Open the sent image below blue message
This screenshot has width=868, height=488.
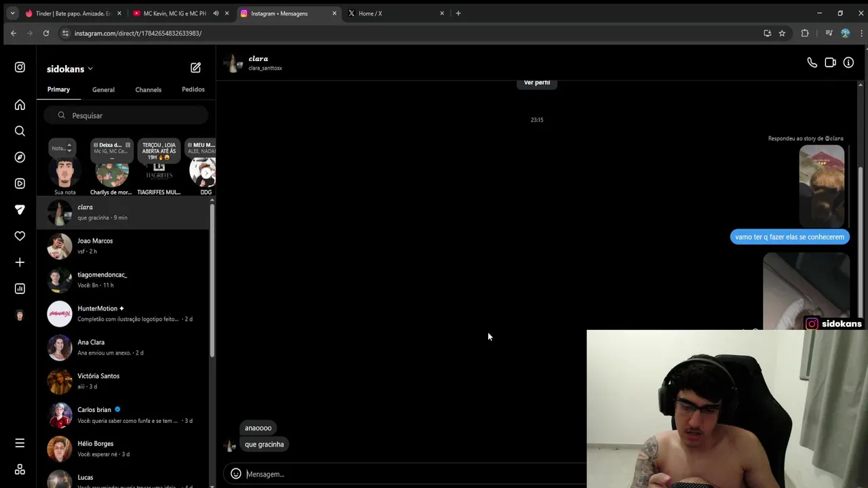point(806,291)
